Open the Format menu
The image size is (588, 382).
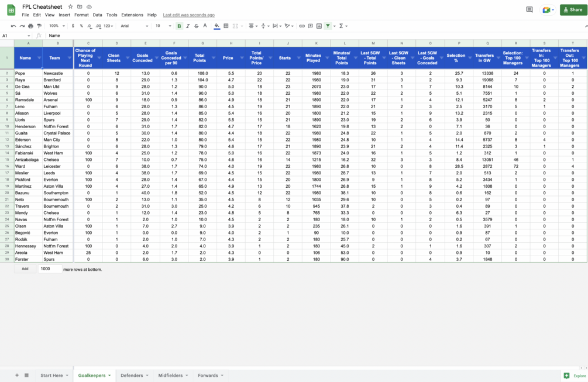[x=81, y=15]
